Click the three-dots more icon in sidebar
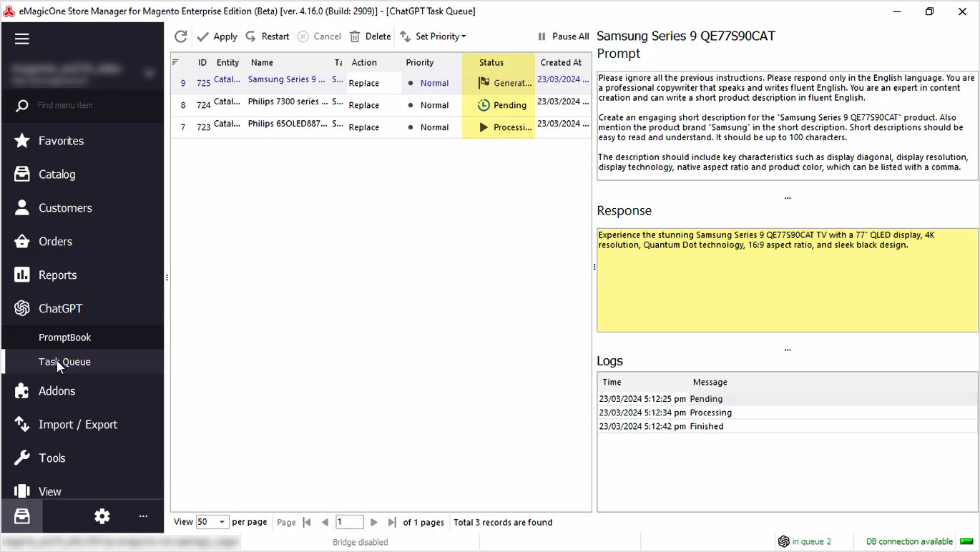The image size is (980, 552). [x=143, y=516]
